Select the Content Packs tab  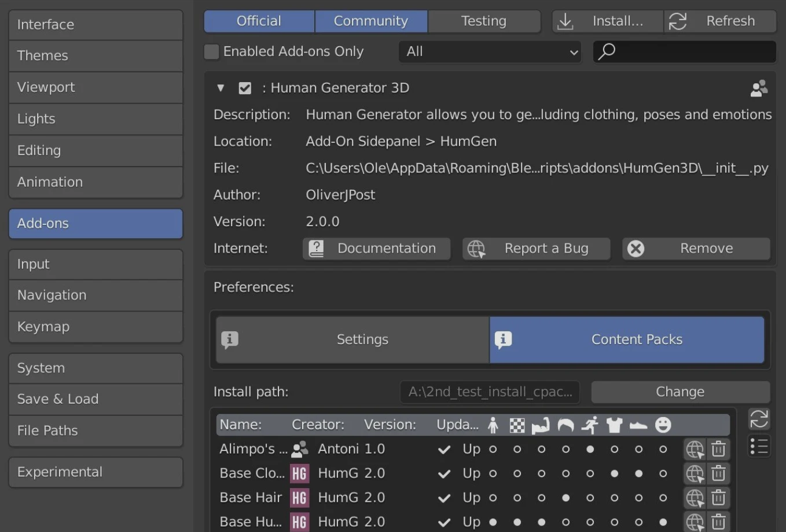627,340
